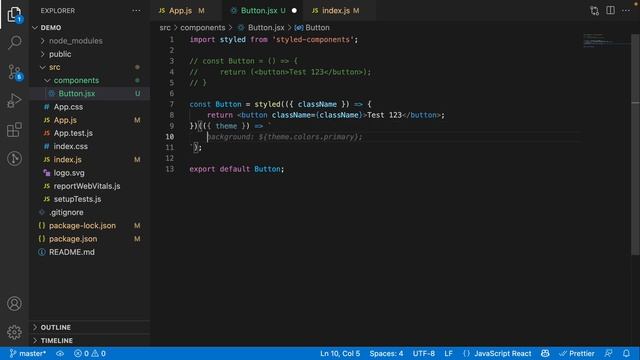Image resolution: width=640 pixels, height=360 pixels.
Task: Open index.css in file explorer
Action: coord(90,146)
